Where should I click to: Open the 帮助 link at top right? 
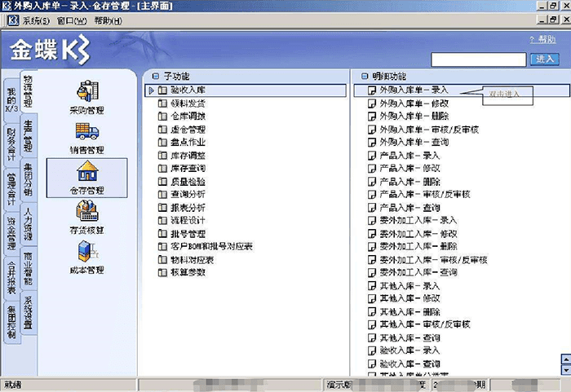tap(543, 39)
